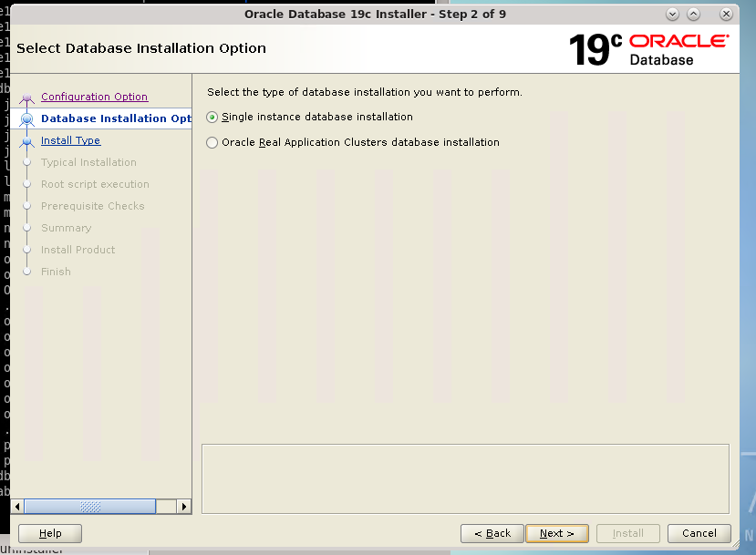The height and width of the screenshot is (555, 756).
Task: Click the Summary step text
Action: [66, 228]
